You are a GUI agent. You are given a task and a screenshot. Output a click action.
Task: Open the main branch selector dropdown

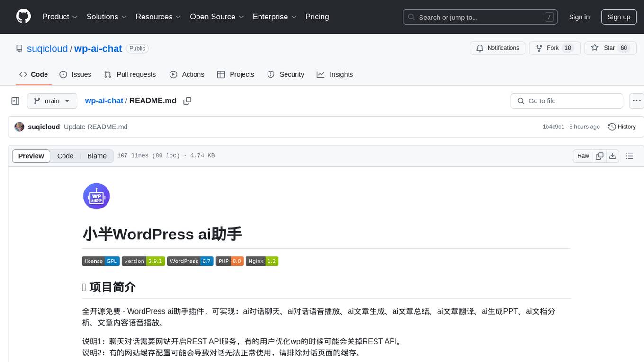(x=52, y=101)
